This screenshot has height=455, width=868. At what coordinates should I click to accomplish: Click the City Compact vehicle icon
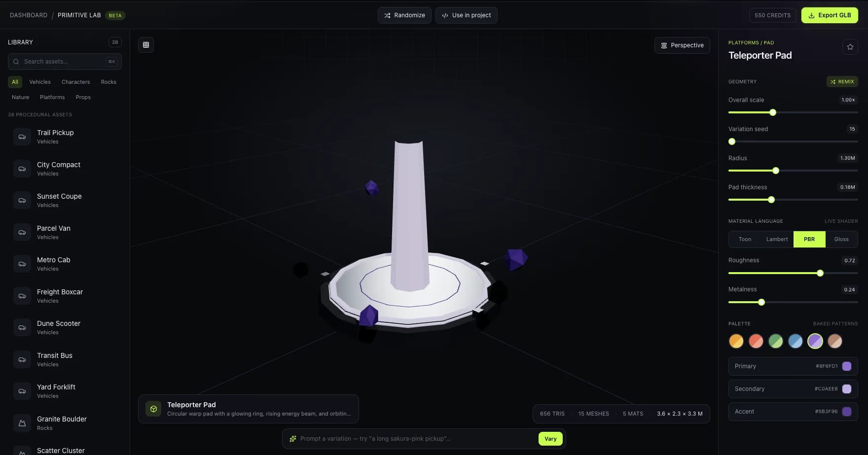point(22,169)
